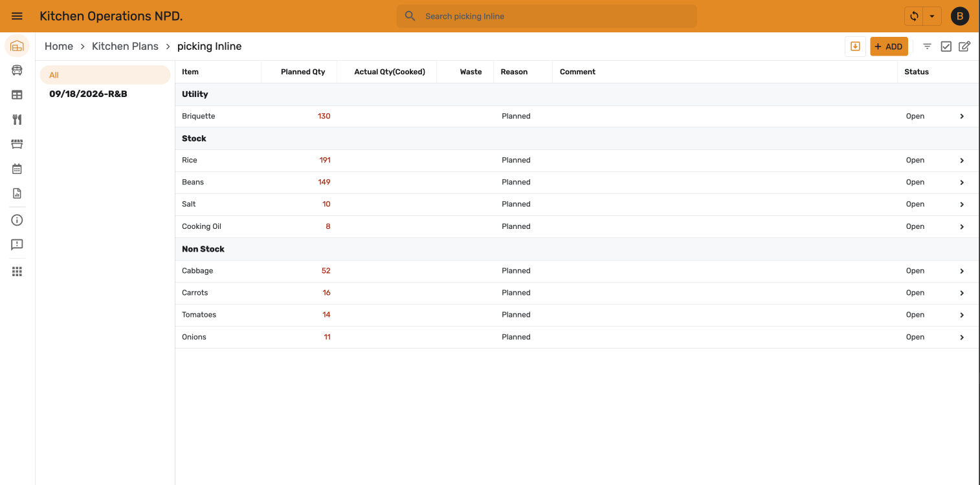
Task: Expand the Rice row chevron
Action: [962, 160]
